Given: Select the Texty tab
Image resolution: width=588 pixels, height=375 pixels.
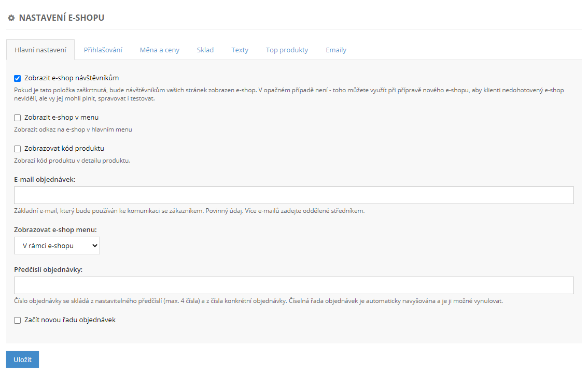Looking at the screenshot, I should 240,50.
